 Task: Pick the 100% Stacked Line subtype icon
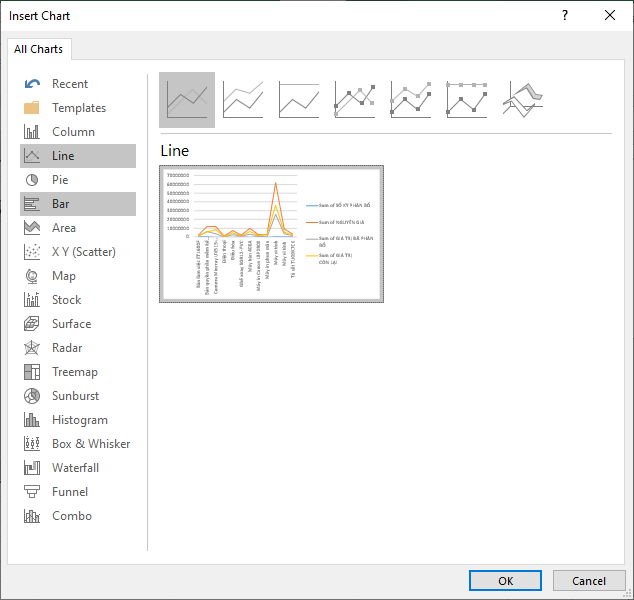(299, 100)
